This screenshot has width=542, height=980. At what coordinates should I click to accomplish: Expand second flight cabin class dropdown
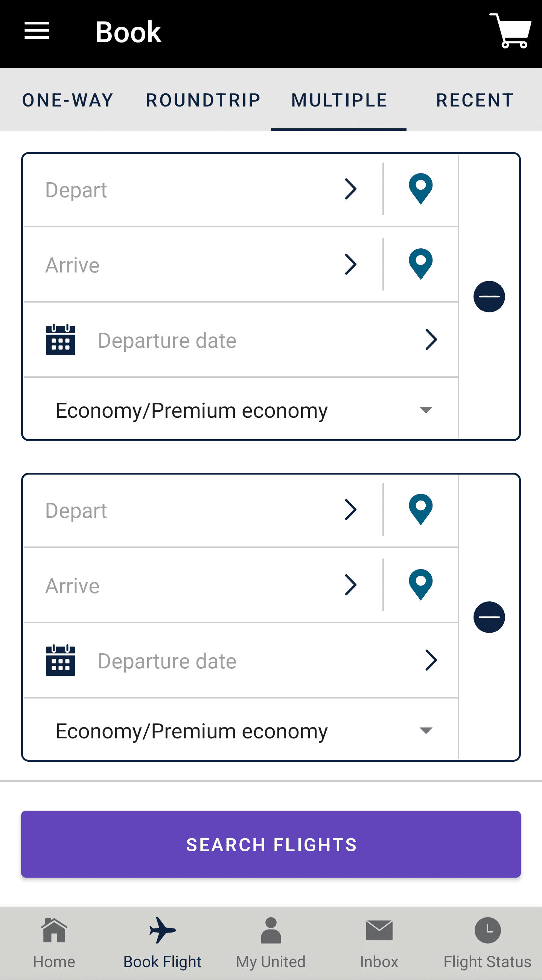(426, 731)
